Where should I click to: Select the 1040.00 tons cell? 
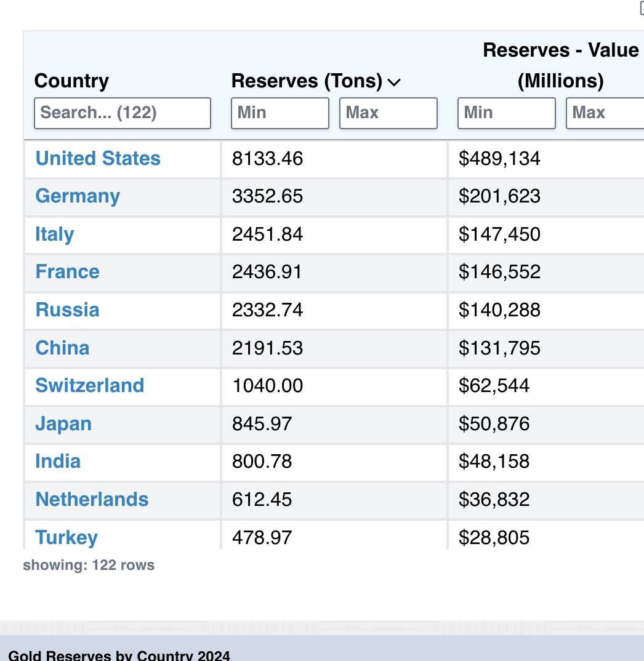coord(334,386)
